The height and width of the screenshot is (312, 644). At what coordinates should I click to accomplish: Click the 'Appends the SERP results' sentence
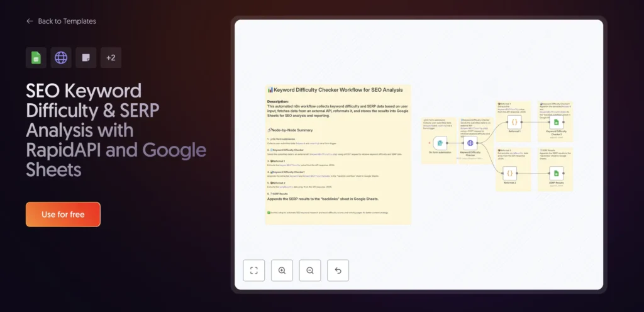pos(323,199)
